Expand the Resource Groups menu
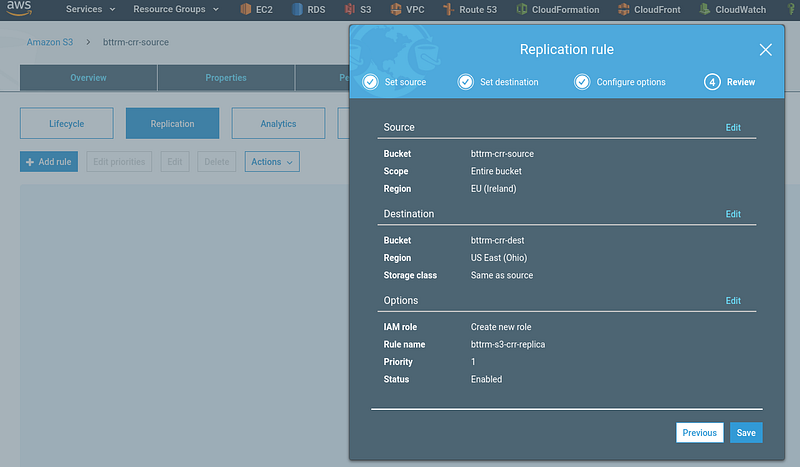This screenshot has height=467, width=800. click(x=176, y=9)
